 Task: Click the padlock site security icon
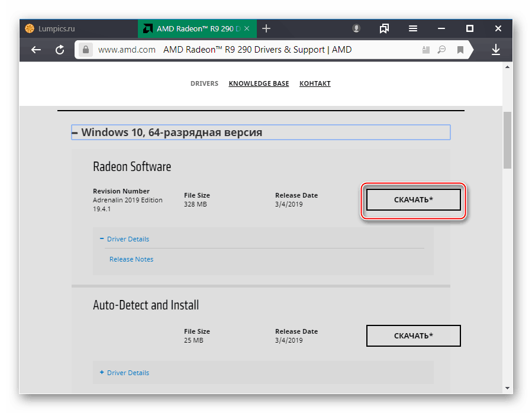[x=86, y=50]
